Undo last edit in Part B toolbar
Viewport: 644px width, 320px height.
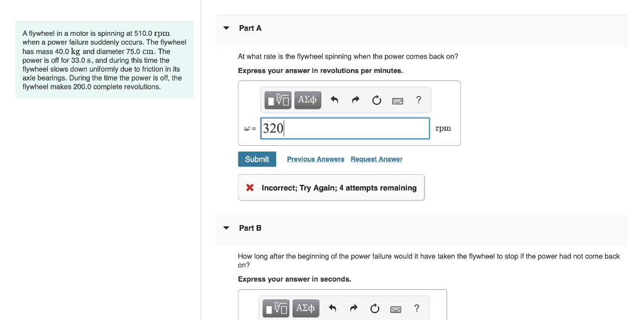[333, 308]
